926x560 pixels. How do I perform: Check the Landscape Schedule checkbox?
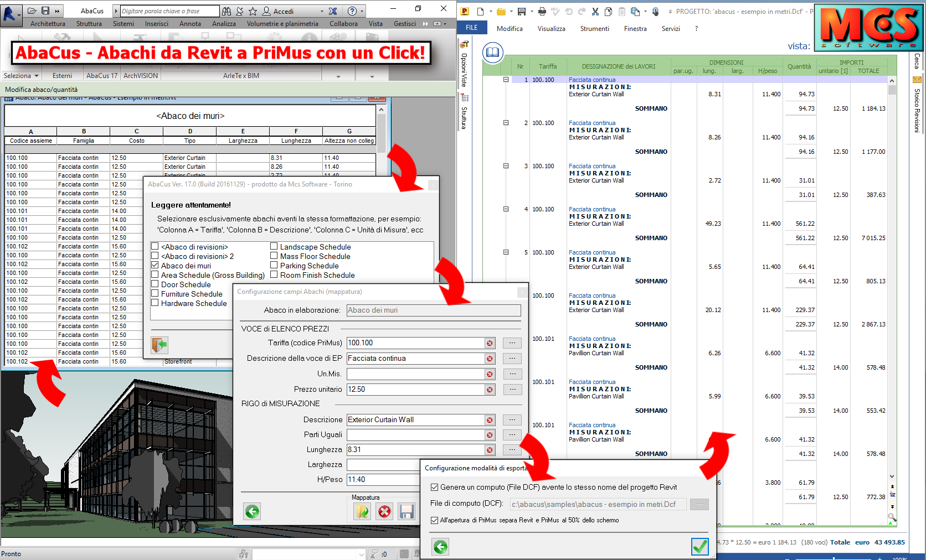[x=274, y=247]
